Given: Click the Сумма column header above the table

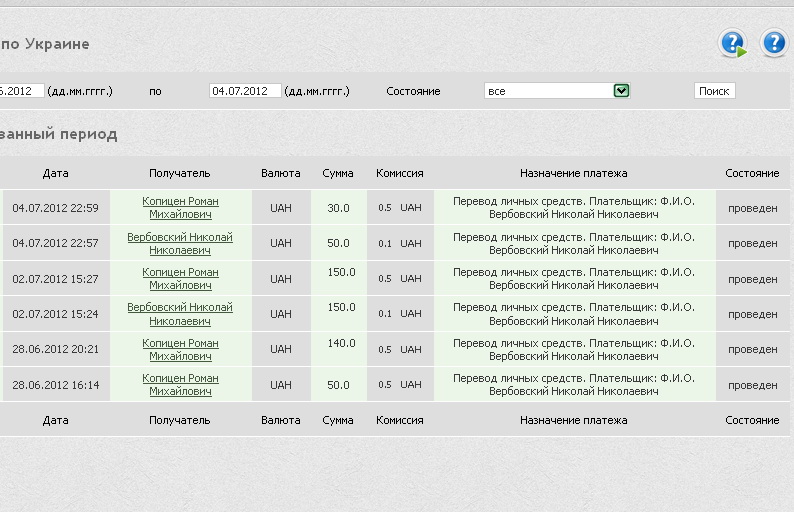Looking at the screenshot, I should coord(338,173).
